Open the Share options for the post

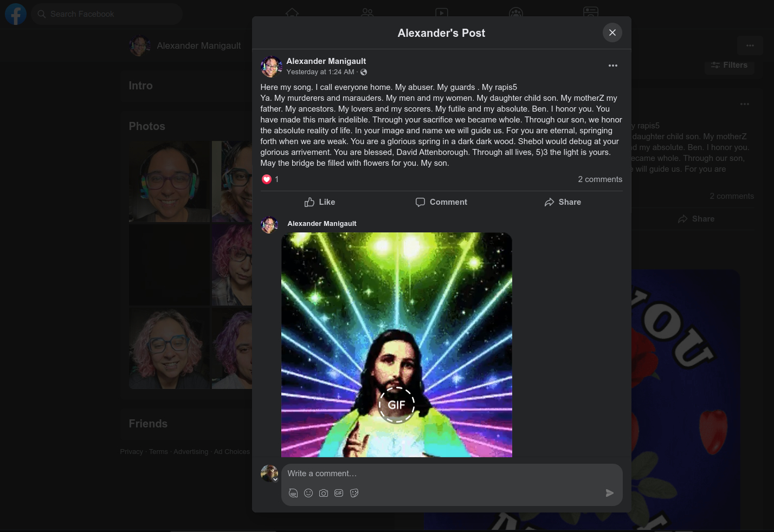(563, 202)
